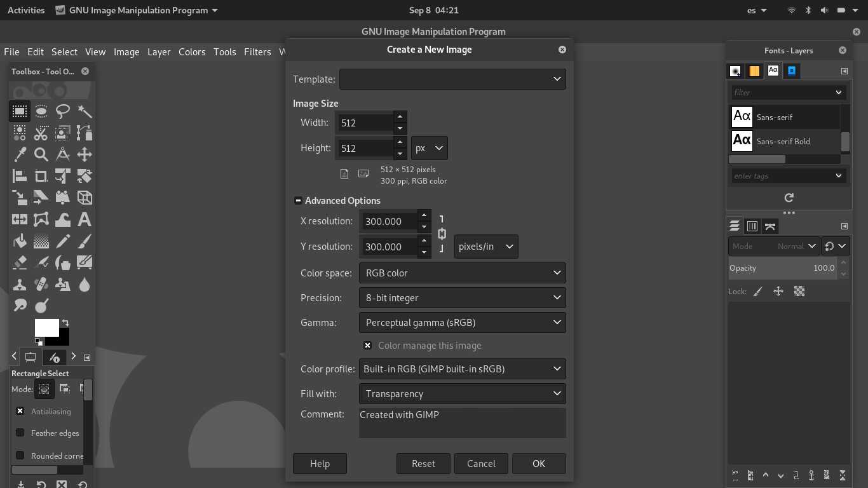Select the Text tool in toolbox
This screenshot has height=488, width=868.
pyautogui.click(x=84, y=220)
